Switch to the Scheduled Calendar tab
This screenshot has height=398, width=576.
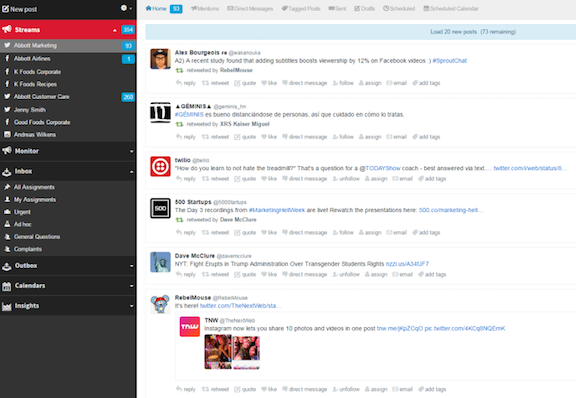point(451,8)
